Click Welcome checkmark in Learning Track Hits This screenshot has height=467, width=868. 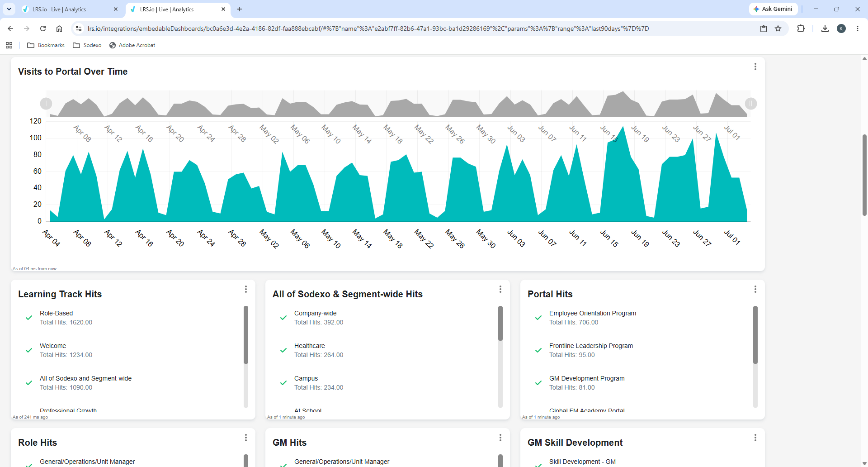pos(29,350)
